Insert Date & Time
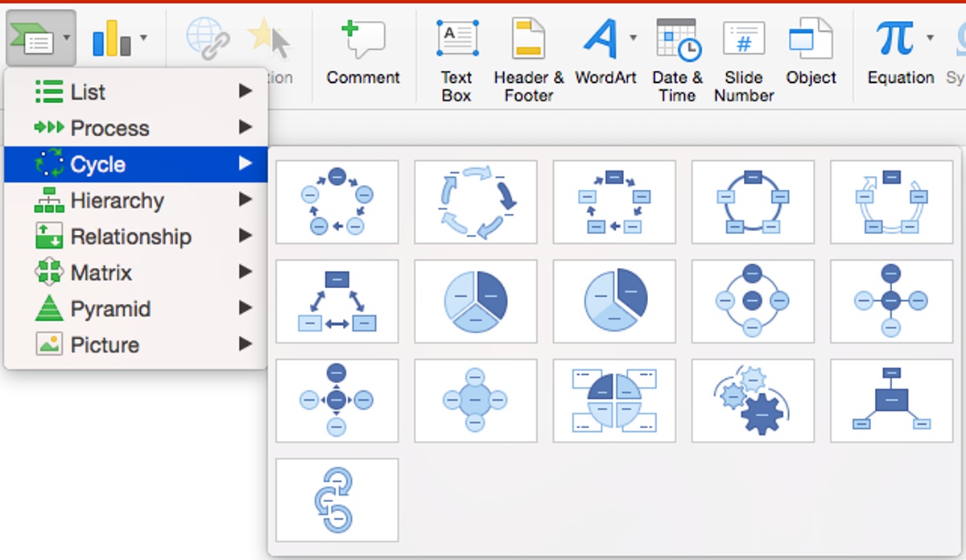The height and width of the screenshot is (560, 966). coord(678,61)
